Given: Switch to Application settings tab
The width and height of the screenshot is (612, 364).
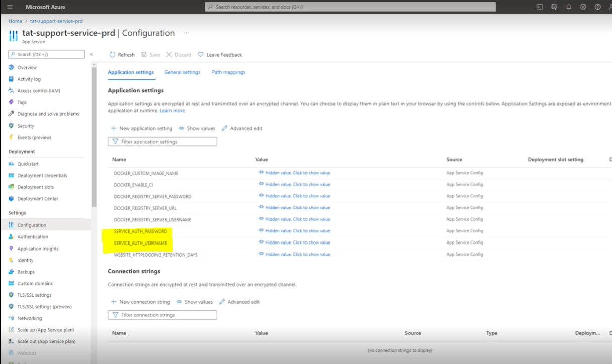Looking at the screenshot, I should tap(131, 72).
